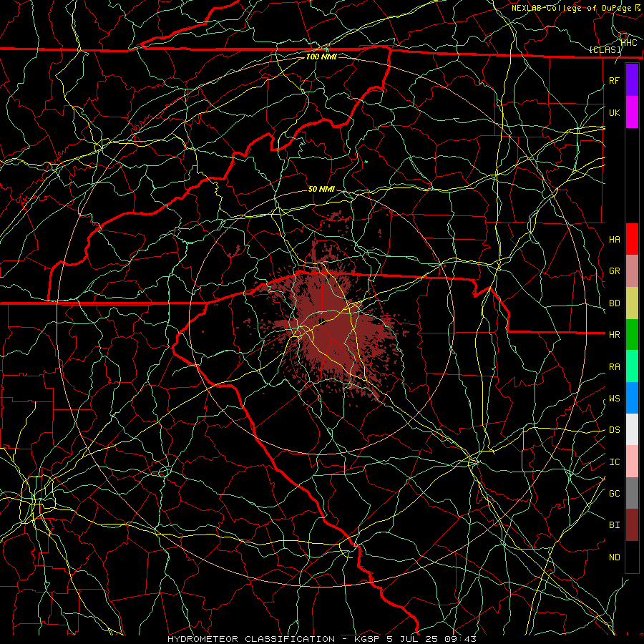Click the HR legend label
644x644 pixels.
click(614, 335)
